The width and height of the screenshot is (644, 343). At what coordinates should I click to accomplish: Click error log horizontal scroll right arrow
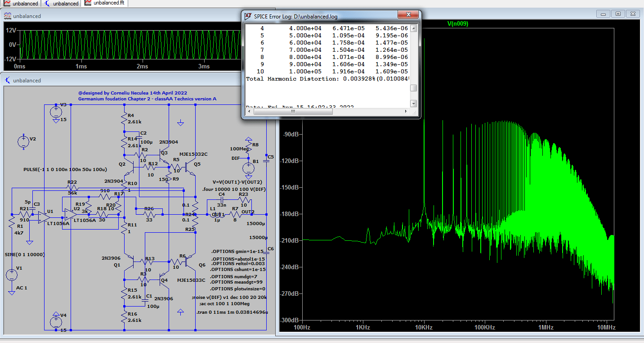406,112
